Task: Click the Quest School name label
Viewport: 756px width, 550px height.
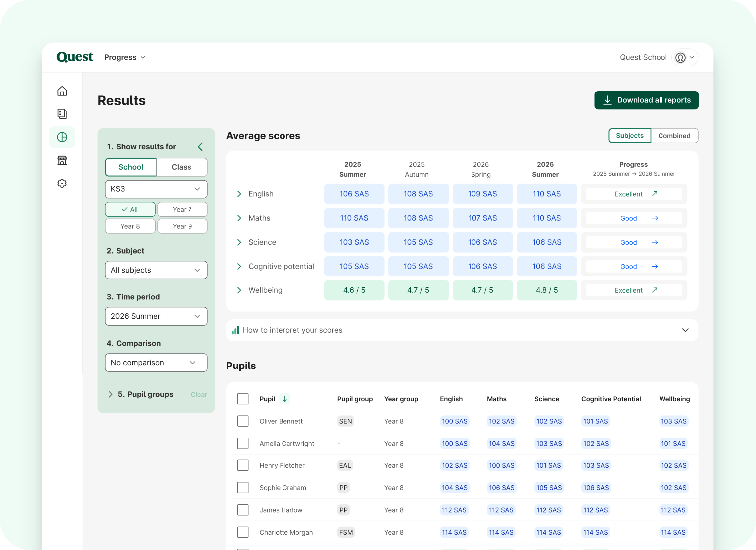Action: 643,57
